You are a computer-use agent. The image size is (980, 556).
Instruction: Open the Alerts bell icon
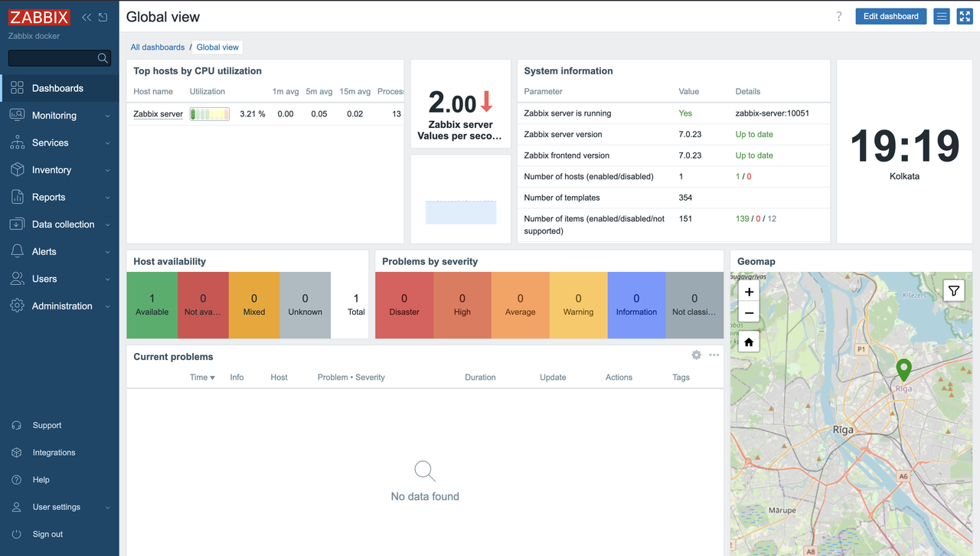pyautogui.click(x=17, y=250)
